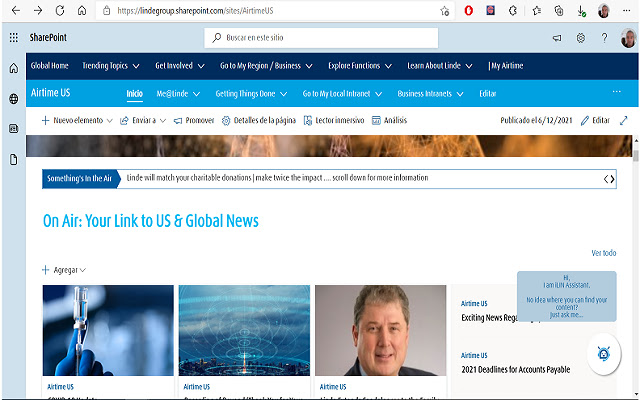640x400 pixels.
Task: Open Agregar dropdown in news section
Action: pyautogui.click(x=64, y=270)
